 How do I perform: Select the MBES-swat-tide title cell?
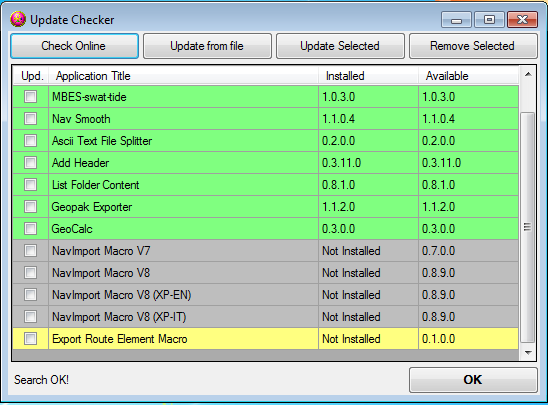[x=183, y=97]
